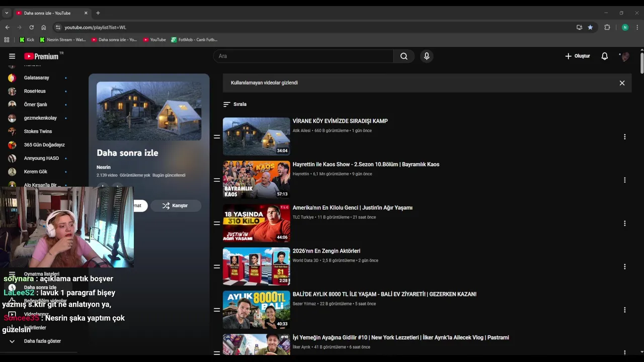Open 2026'nın En Zengin Aktörleri title
The width and height of the screenshot is (644, 362).
[x=327, y=251]
